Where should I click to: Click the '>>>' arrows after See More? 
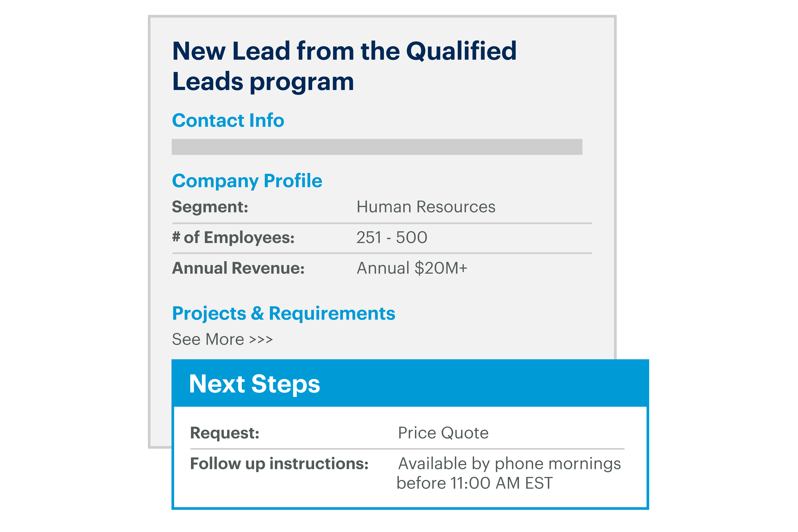(261, 340)
